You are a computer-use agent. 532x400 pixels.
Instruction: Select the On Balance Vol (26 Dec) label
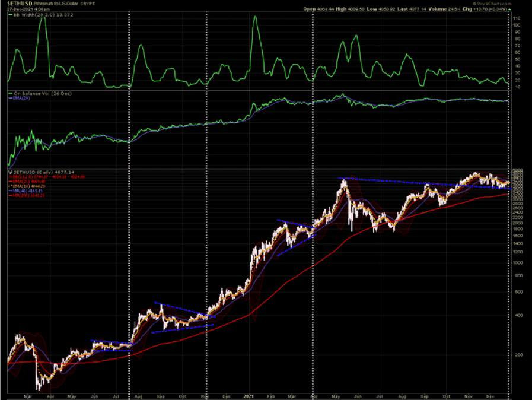(x=43, y=93)
